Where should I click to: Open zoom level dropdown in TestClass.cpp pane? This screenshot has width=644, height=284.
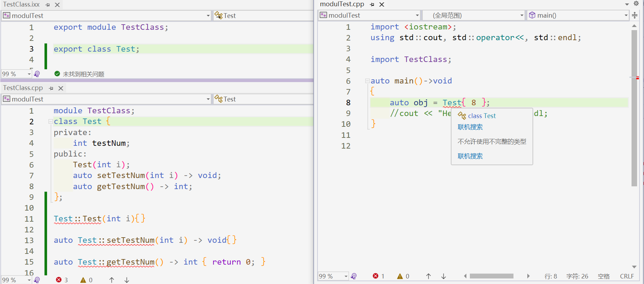[x=29, y=280]
